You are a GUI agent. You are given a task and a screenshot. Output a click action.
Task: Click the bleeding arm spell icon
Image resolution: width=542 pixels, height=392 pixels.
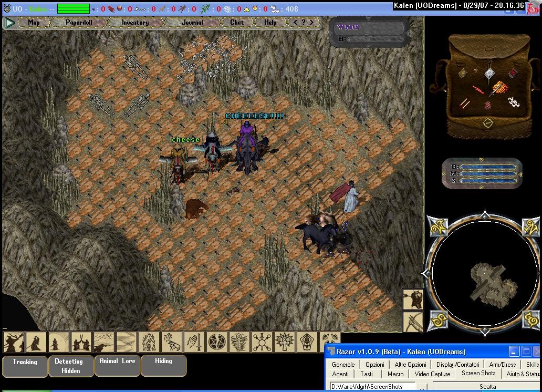pos(171,342)
